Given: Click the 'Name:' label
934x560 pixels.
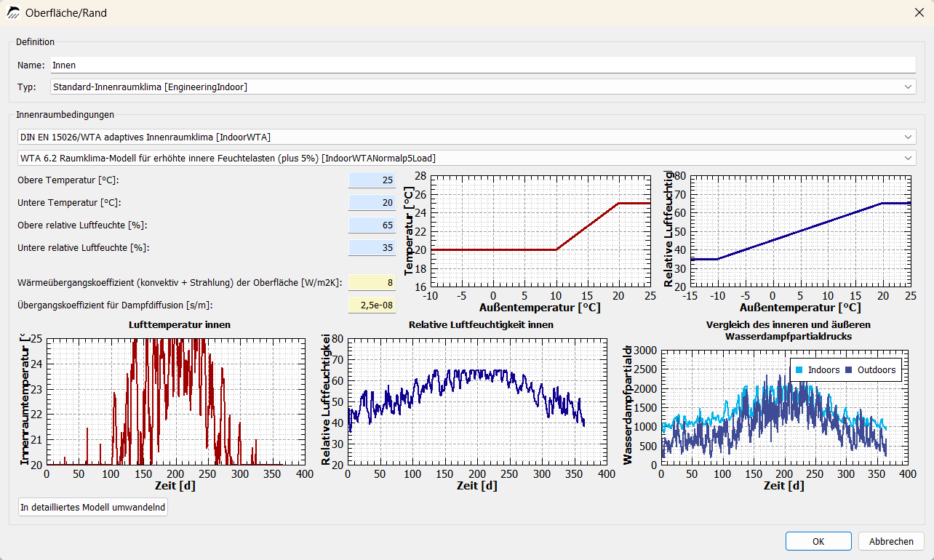Looking at the screenshot, I should pos(31,65).
